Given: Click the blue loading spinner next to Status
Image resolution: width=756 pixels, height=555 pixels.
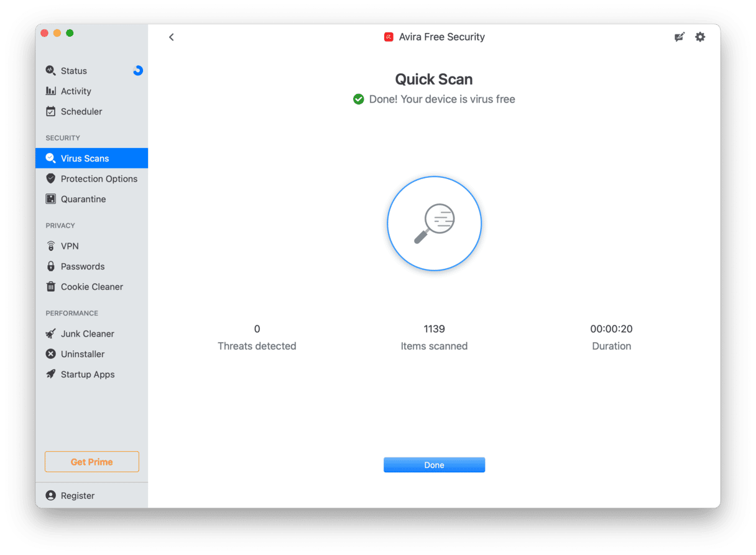Looking at the screenshot, I should pyautogui.click(x=138, y=71).
